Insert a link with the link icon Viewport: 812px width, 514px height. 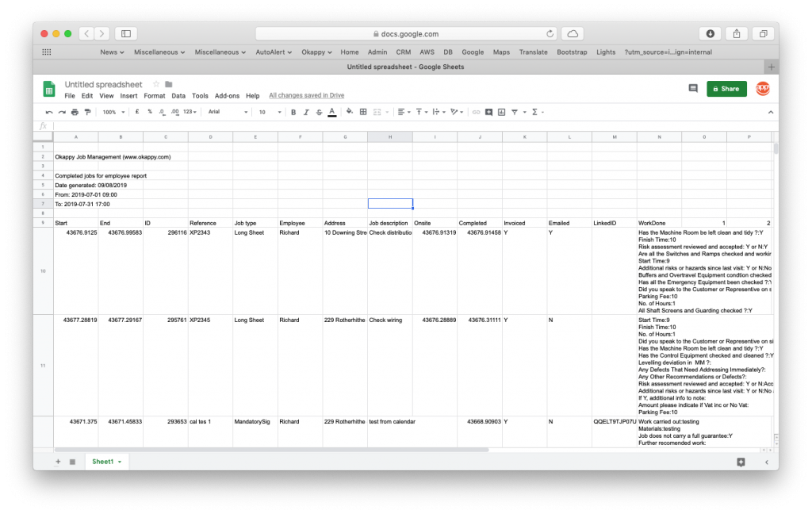point(476,112)
